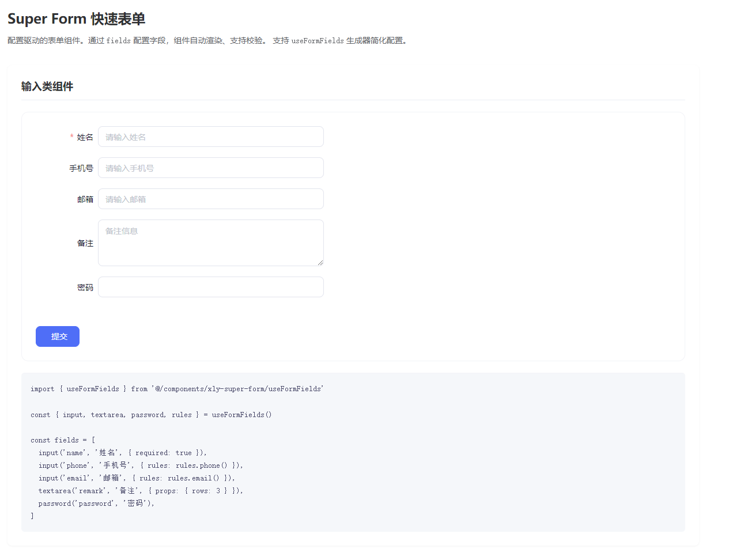This screenshot has width=740, height=560.
Task: Click the textarea('remark', '备注') code line
Action: click(141, 491)
